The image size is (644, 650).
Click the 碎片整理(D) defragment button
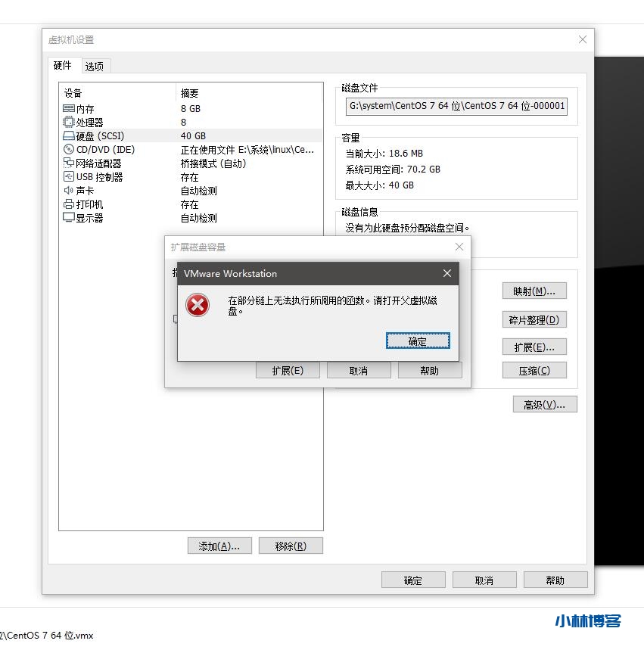[534, 320]
